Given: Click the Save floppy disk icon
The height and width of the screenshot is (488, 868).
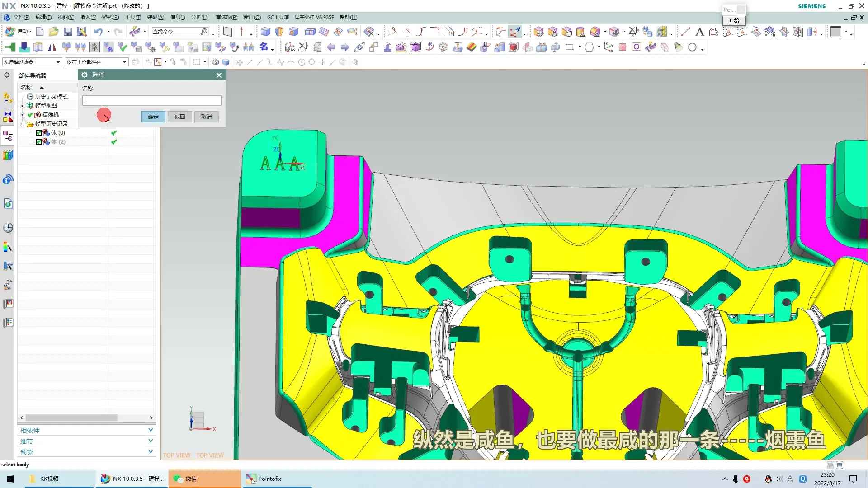Looking at the screenshot, I should pos(68,32).
